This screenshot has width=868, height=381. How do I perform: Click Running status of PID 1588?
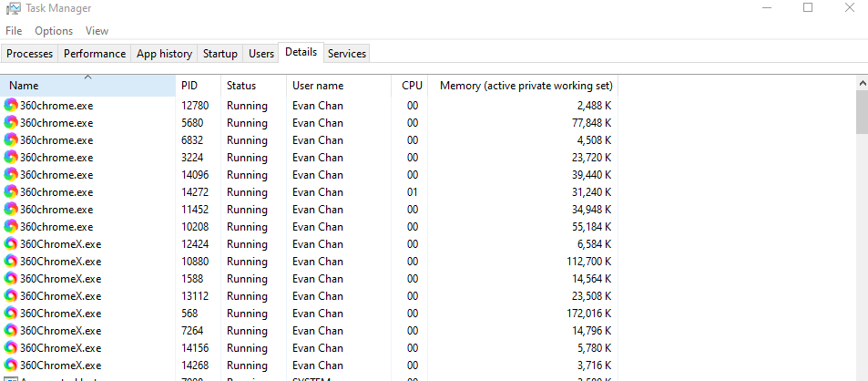tap(247, 279)
